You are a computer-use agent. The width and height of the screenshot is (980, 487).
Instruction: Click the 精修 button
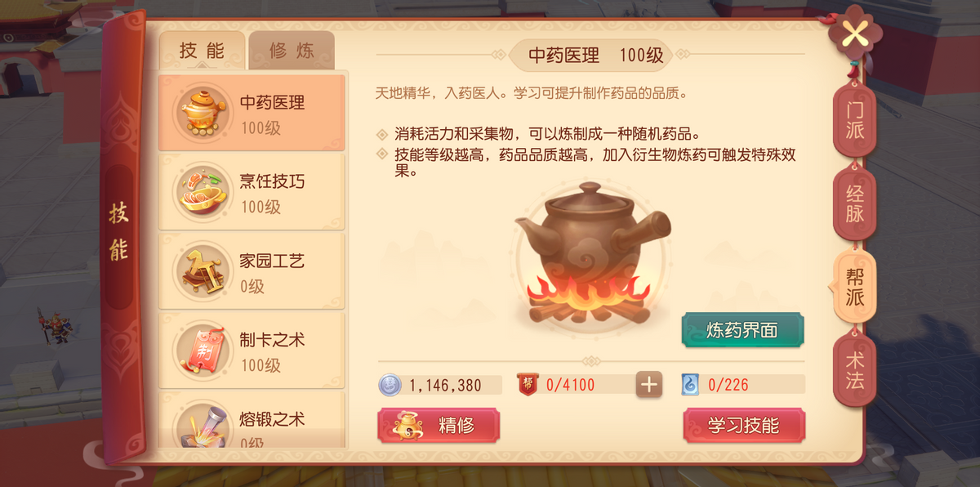439,426
